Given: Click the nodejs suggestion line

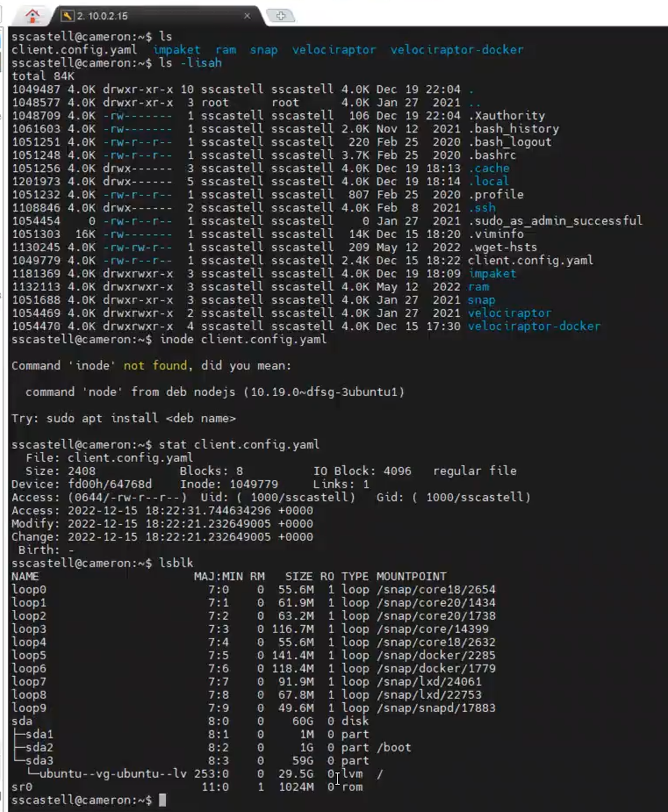Looking at the screenshot, I should [x=215, y=392].
